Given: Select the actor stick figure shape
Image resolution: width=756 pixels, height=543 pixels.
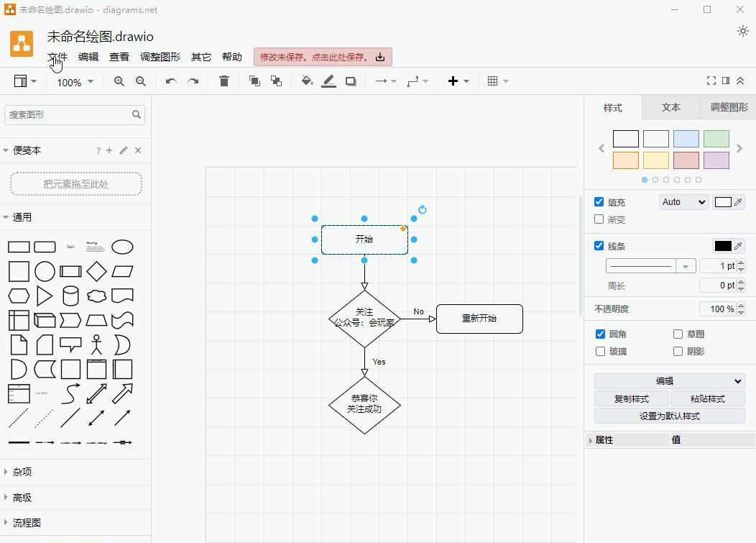Looking at the screenshot, I should (96, 344).
